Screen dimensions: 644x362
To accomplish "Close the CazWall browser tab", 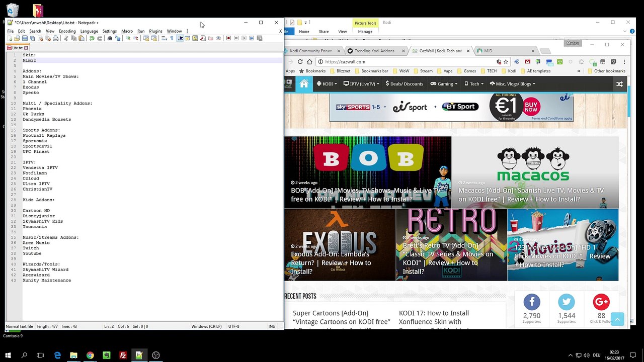I will pyautogui.click(x=468, y=51).
